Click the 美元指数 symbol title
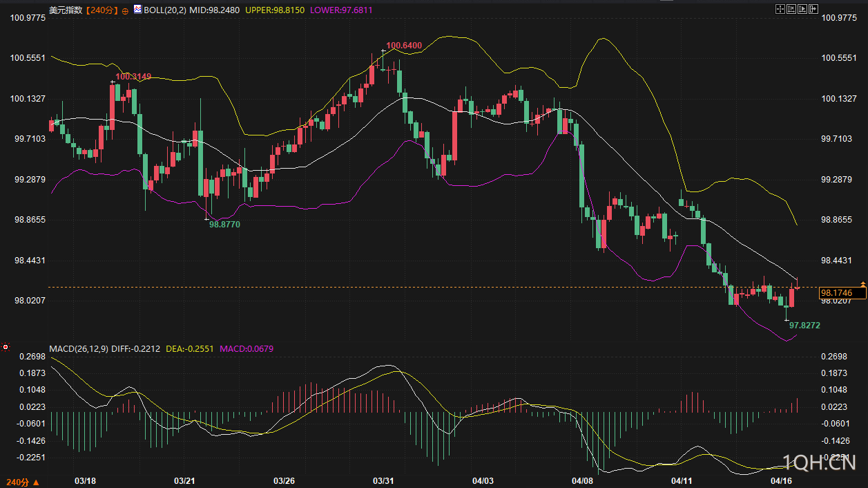The image size is (868, 488). click(66, 10)
